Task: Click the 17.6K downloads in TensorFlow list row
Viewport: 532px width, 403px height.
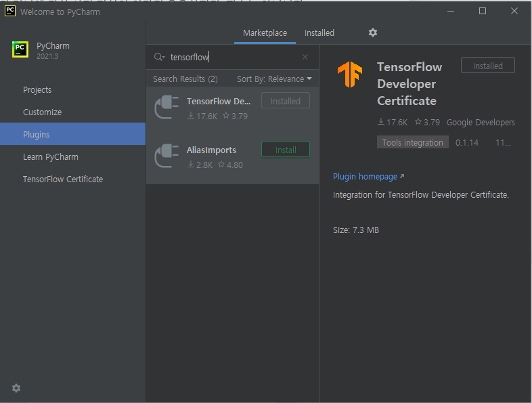Action: coord(206,116)
